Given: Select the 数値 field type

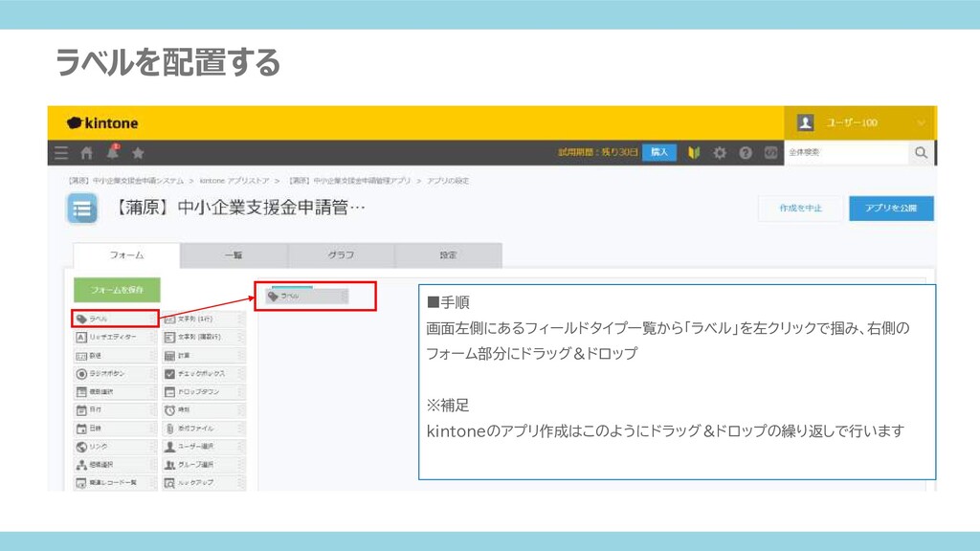Looking at the screenshot, I should click(115, 356).
